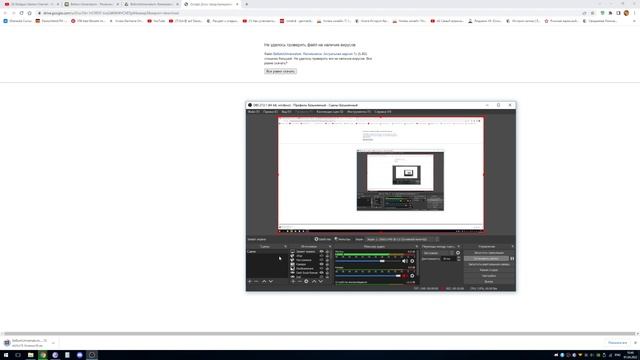Click Показать все in the downloads bar
The height and width of the screenshot is (360, 640).
click(618, 343)
